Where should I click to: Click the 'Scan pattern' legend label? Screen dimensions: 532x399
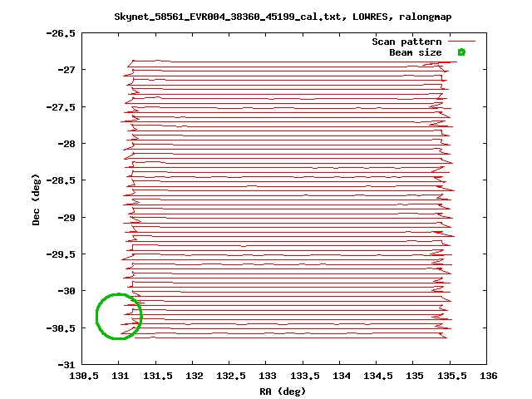pos(406,42)
